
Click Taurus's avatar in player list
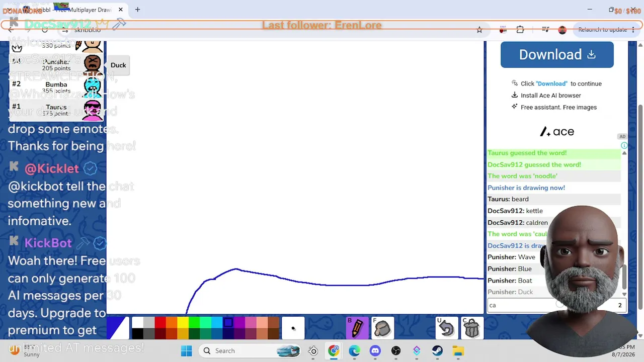tap(92, 110)
